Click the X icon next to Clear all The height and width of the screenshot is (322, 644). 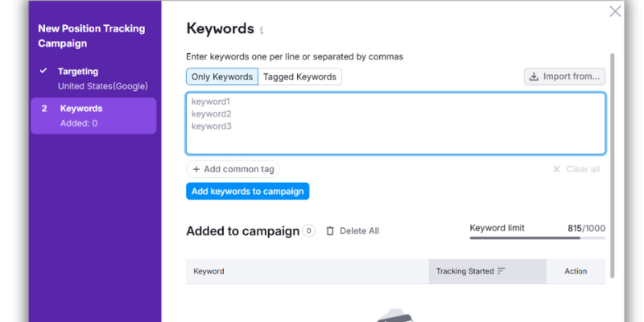(x=556, y=169)
